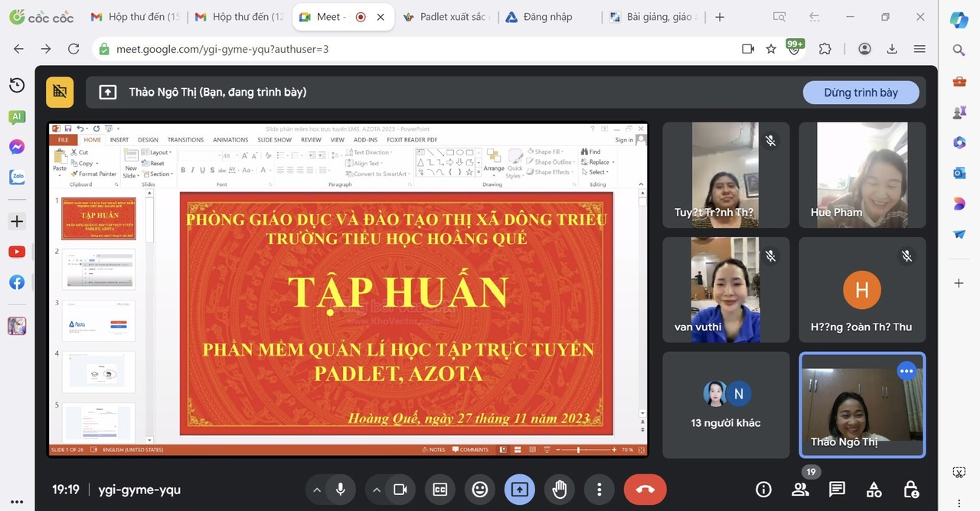Click the yellow presentation tile icon
This screenshot has height=511, width=980.
60,93
